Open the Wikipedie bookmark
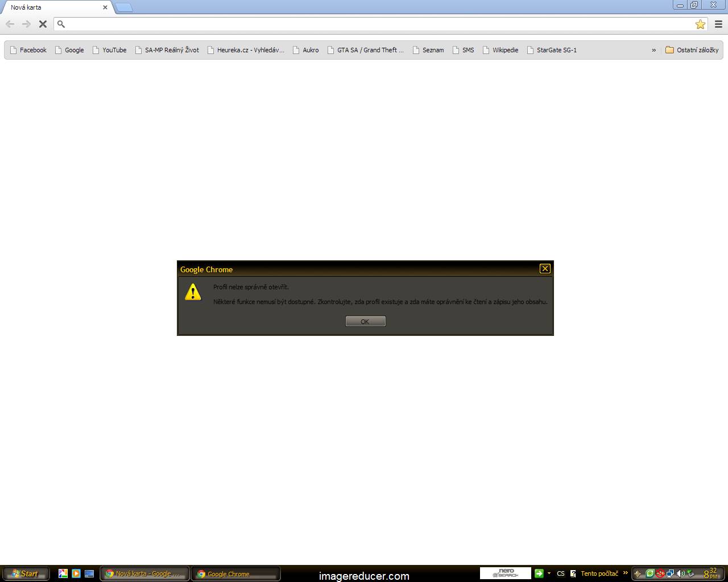The height and width of the screenshot is (582, 728). (500, 50)
